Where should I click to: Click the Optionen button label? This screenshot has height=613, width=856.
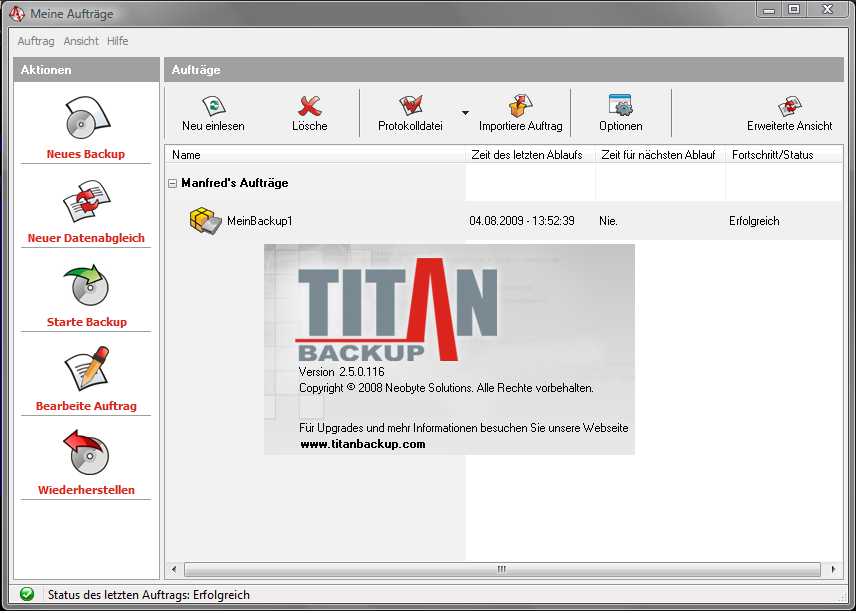(621, 126)
